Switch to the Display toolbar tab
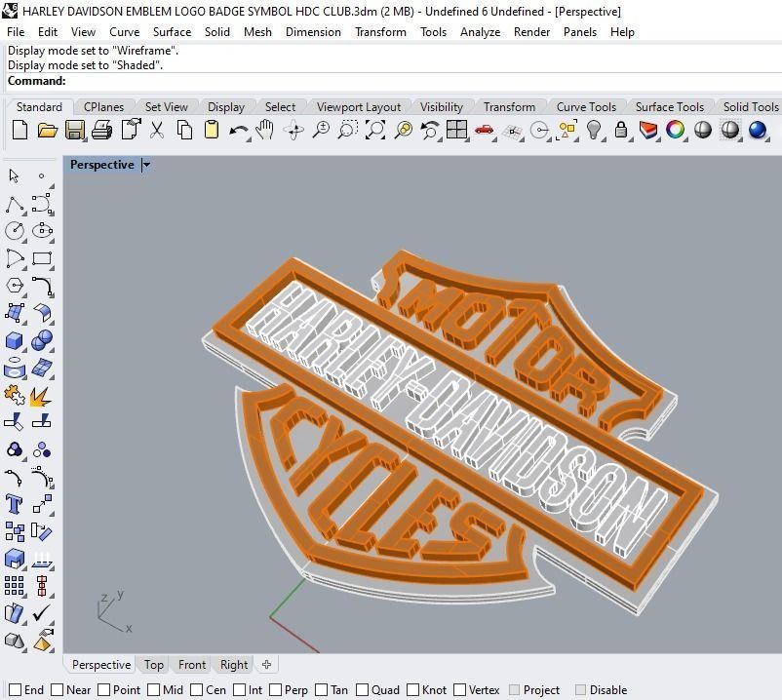The height and width of the screenshot is (700, 782). pyautogui.click(x=226, y=107)
